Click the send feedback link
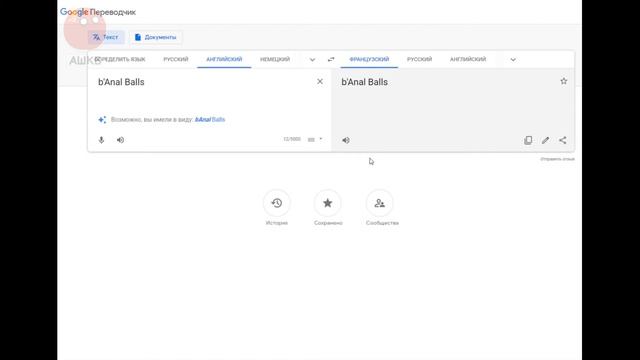 557,159
